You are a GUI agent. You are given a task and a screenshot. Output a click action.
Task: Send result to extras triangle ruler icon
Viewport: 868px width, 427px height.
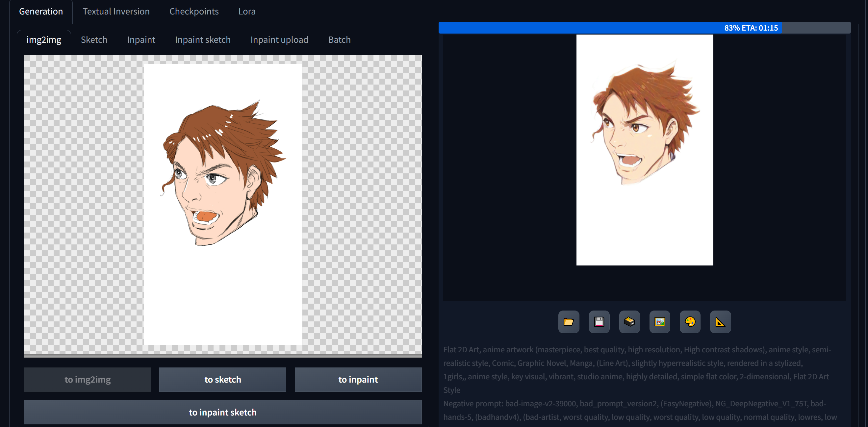pos(720,322)
